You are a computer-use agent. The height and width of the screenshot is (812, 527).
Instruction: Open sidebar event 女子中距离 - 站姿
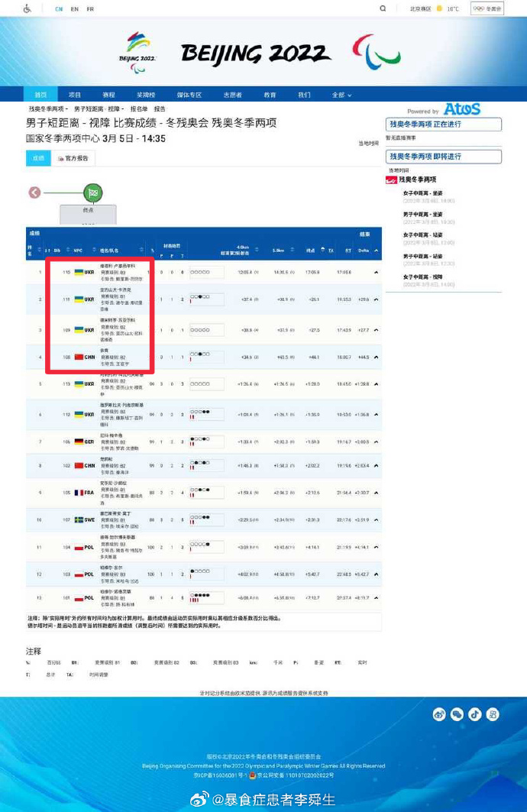pos(423,235)
